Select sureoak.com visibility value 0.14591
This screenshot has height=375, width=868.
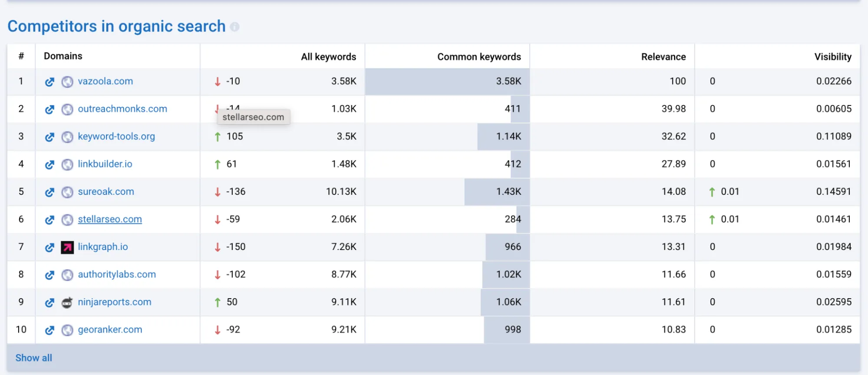pyautogui.click(x=834, y=191)
